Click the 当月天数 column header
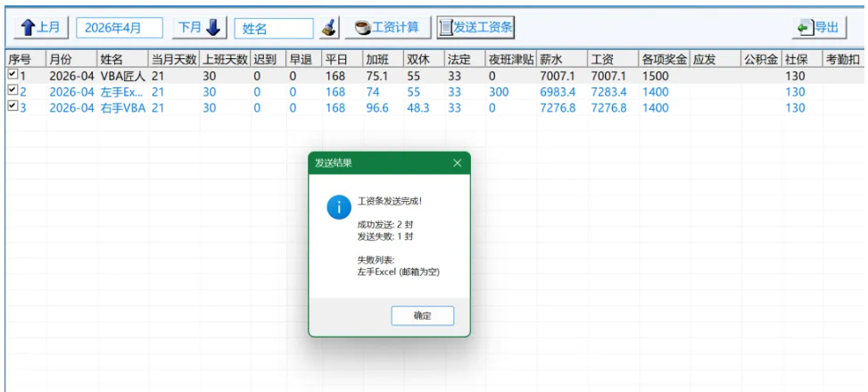This screenshot has height=392, width=868. pos(174,60)
